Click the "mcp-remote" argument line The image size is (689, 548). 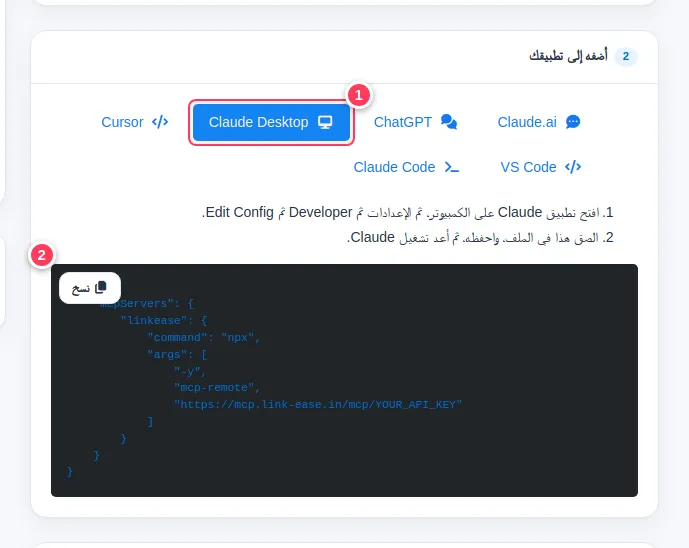pyautogui.click(x=217, y=388)
